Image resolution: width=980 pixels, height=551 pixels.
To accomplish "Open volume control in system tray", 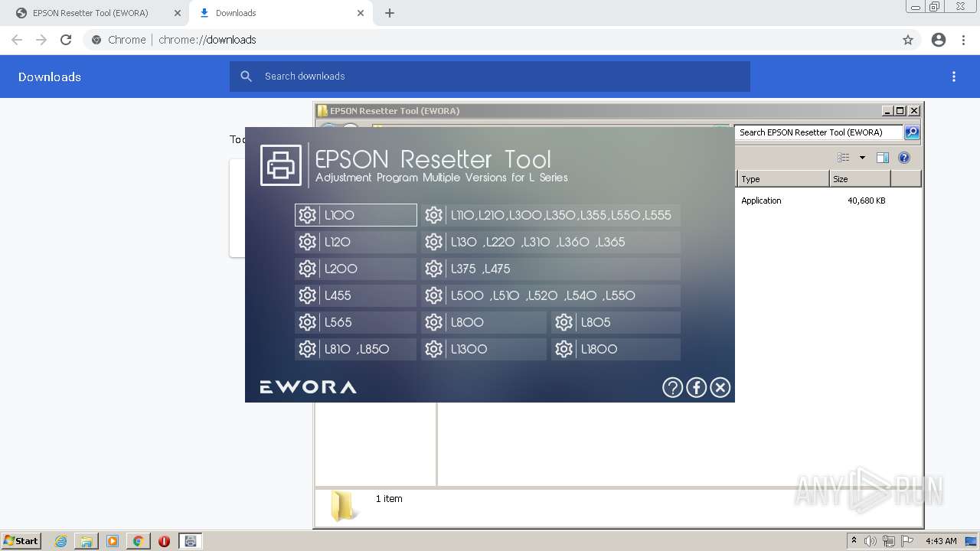I will [x=871, y=541].
